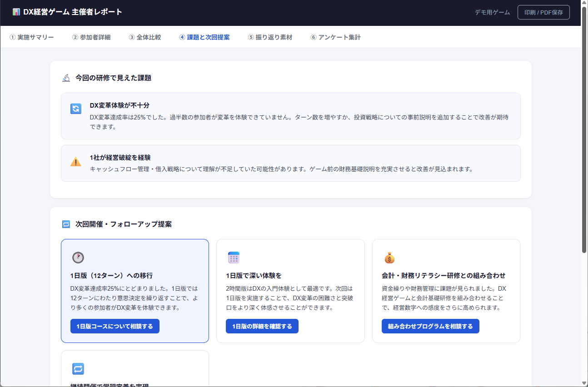This screenshot has width=588, height=387.
Task: Click the 組み合わせプログラムを相談する button
Action: tap(430, 326)
